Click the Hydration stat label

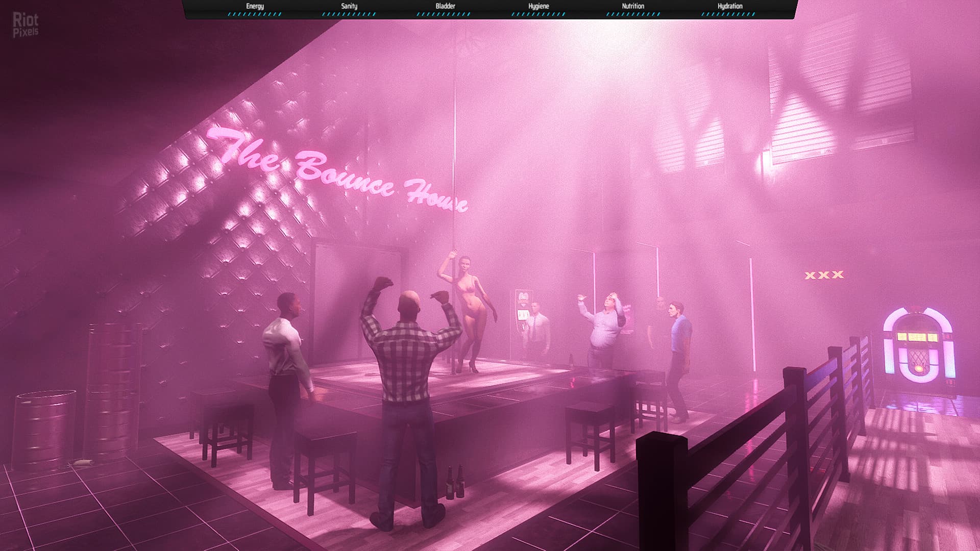[x=730, y=6]
